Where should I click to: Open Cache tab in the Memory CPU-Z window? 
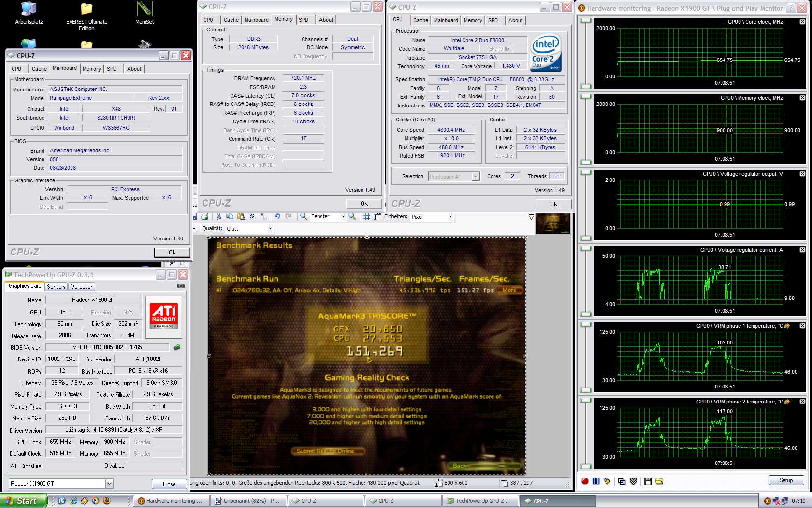231,20
